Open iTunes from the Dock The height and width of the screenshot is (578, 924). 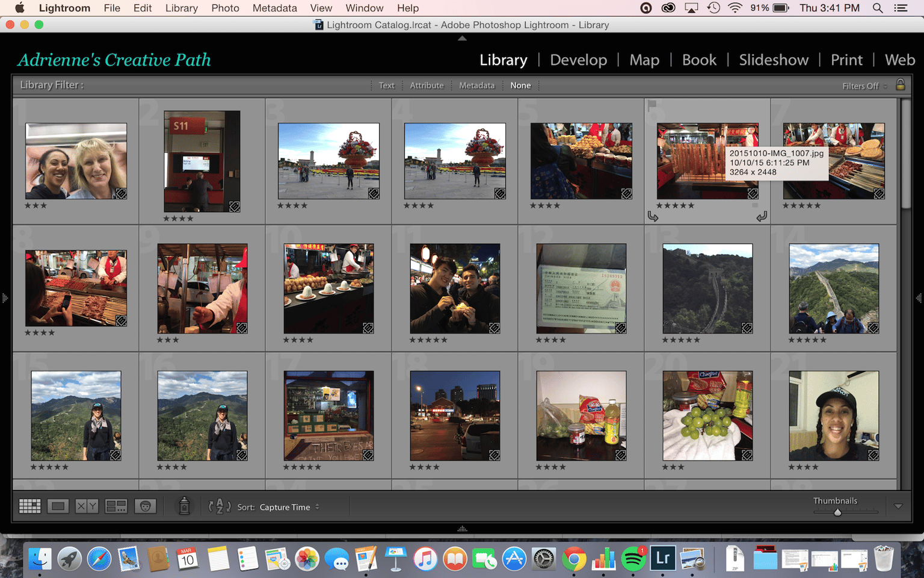point(425,559)
